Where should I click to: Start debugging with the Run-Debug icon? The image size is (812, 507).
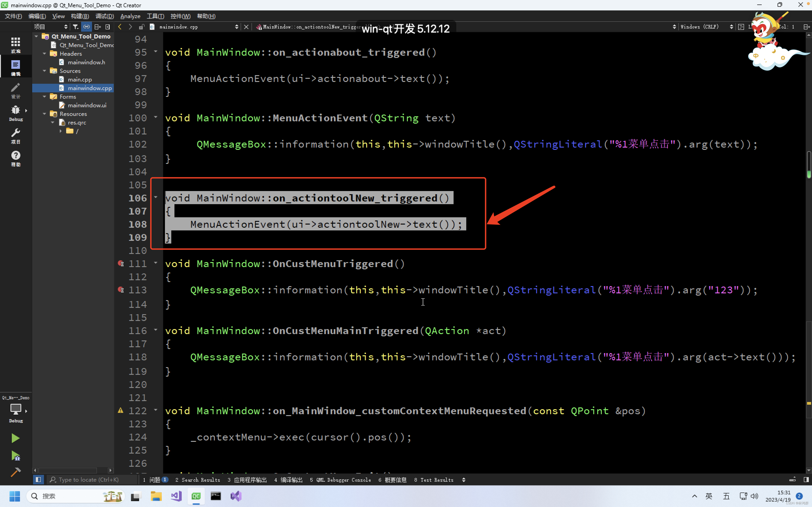pyautogui.click(x=15, y=455)
